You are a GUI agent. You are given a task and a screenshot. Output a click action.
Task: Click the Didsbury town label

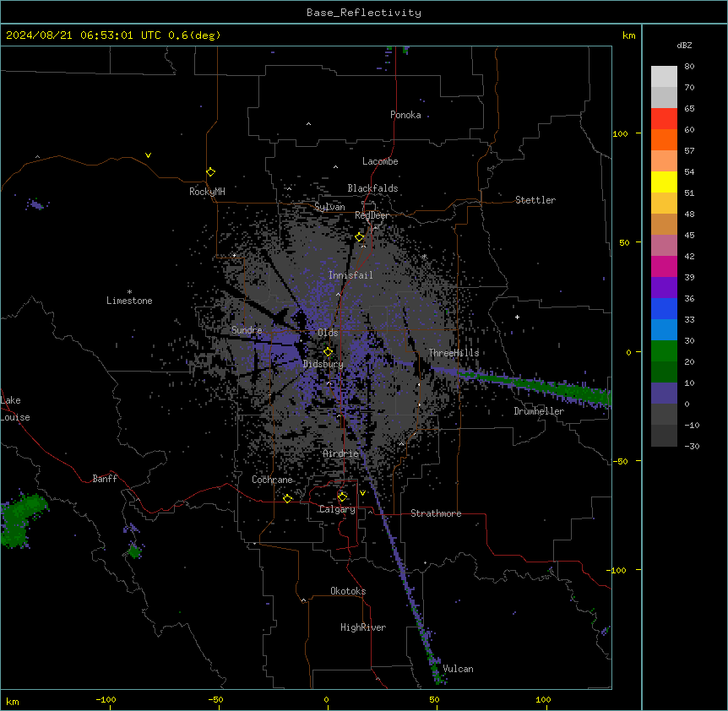[323, 364]
